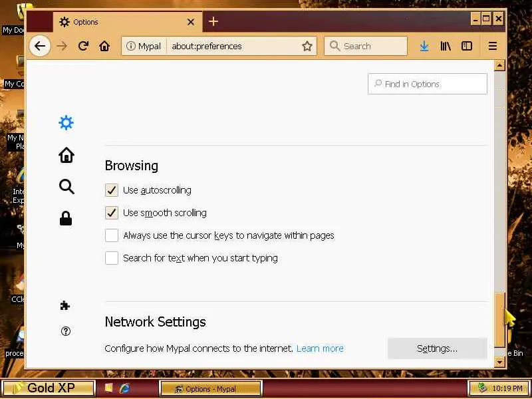Click the scrollbar down arrow
Image resolution: width=532 pixels, height=399 pixels.
pos(499,362)
